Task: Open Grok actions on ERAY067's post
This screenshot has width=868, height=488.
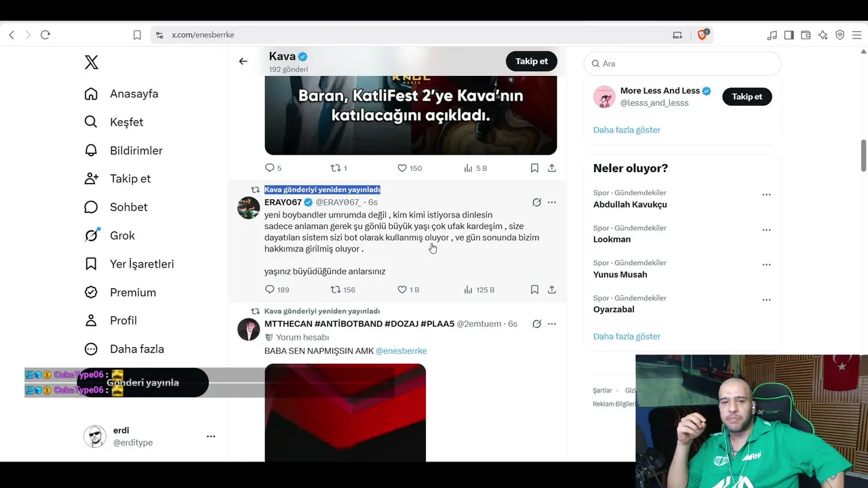Action: [536, 202]
